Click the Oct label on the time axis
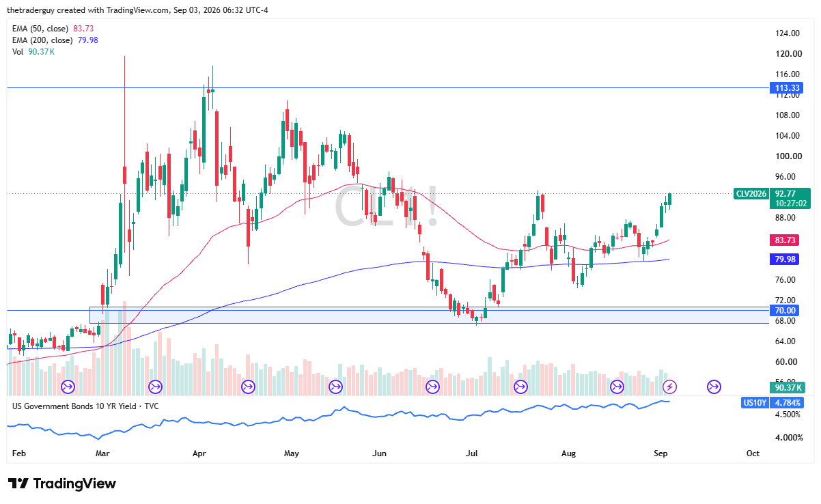This screenshot has width=821, height=504. pos(753,453)
